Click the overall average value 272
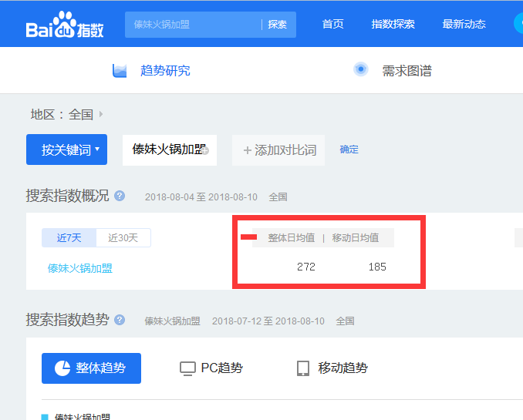 [x=306, y=267]
